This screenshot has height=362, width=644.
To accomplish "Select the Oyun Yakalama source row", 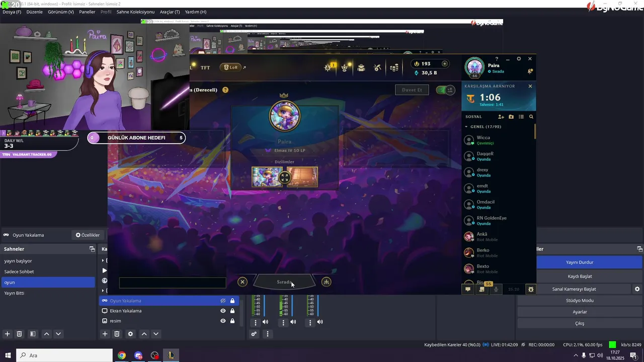I will tap(169, 301).
